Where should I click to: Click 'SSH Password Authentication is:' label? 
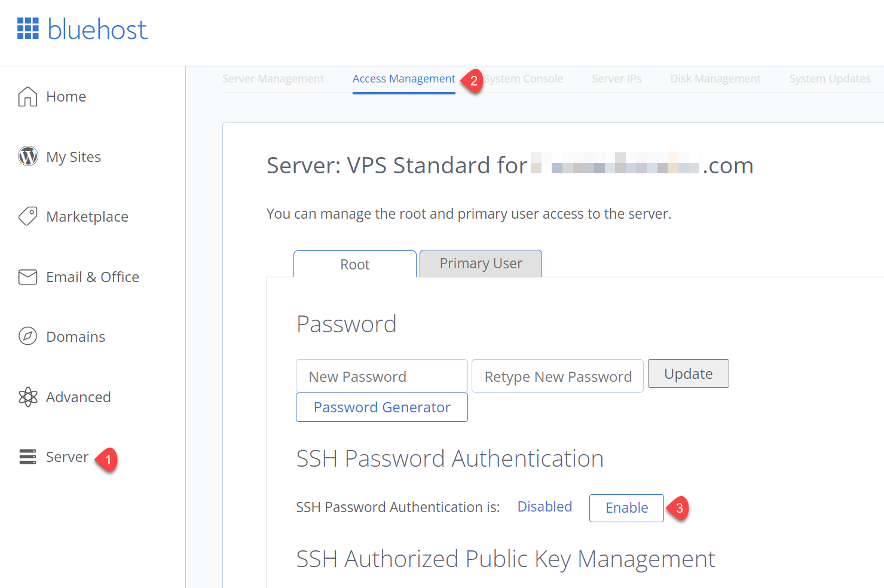[398, 507]
